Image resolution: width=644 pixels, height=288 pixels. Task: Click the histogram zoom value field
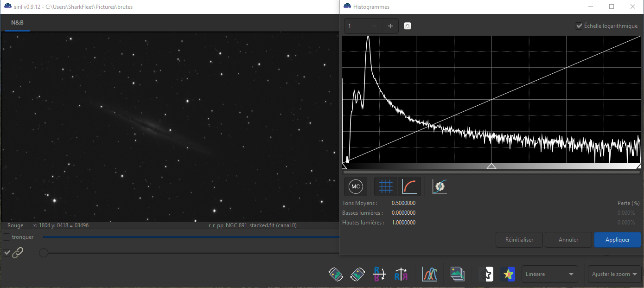pyautogui.click(x=355, y=26)
